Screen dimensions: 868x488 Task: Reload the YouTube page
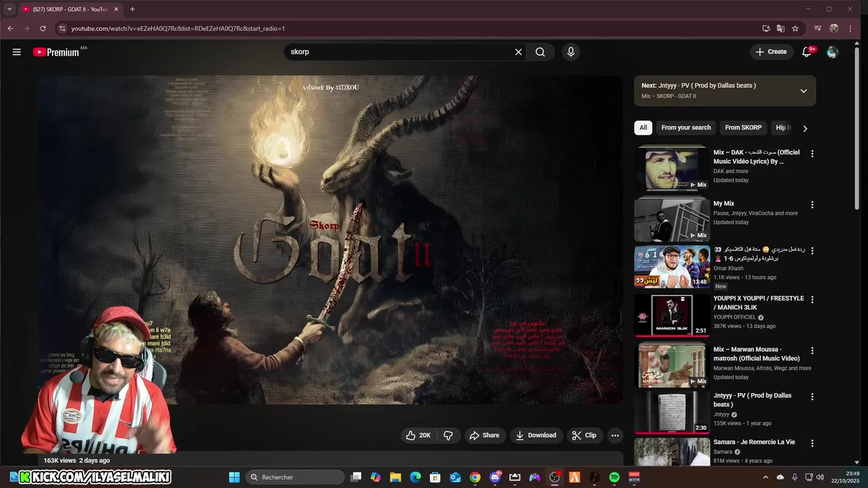click(43, 28)
